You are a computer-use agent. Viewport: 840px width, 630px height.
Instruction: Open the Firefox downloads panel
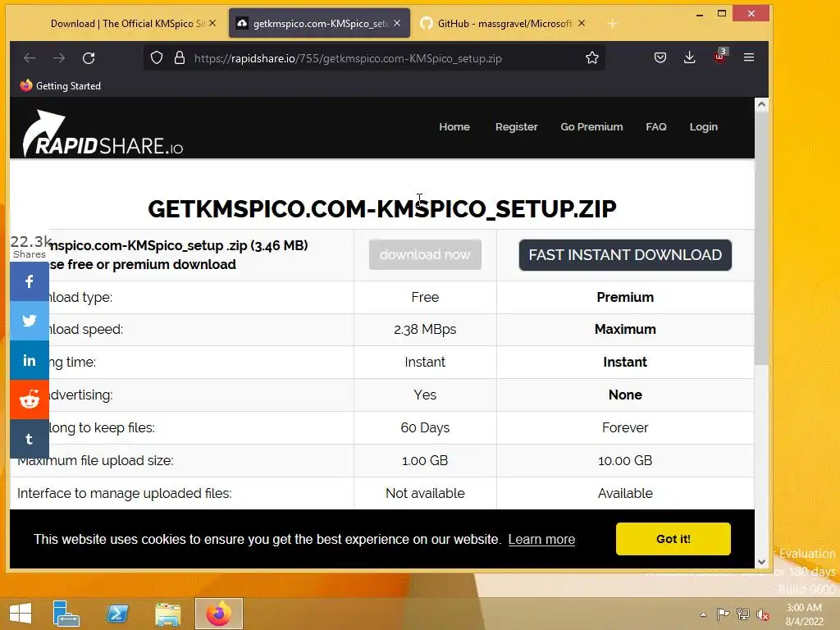[x=689, y=57]
